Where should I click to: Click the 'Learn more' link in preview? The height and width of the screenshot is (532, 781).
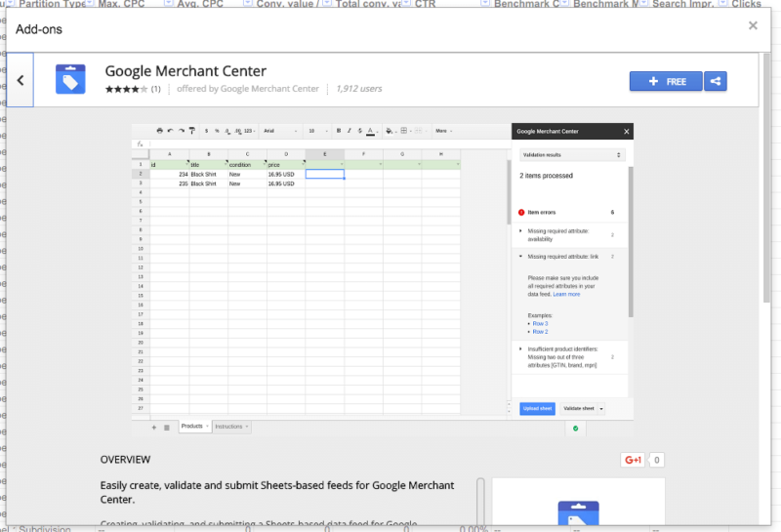566,295
